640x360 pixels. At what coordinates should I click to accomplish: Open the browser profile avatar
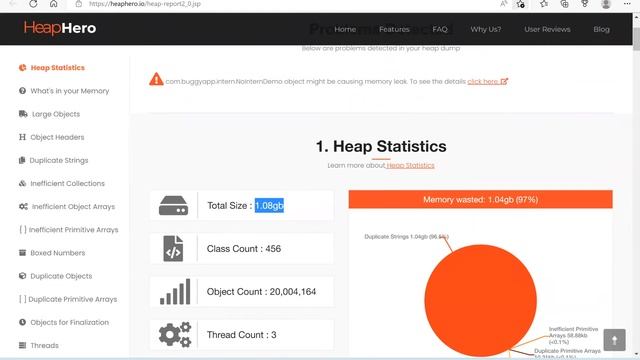tap(606, 4)
